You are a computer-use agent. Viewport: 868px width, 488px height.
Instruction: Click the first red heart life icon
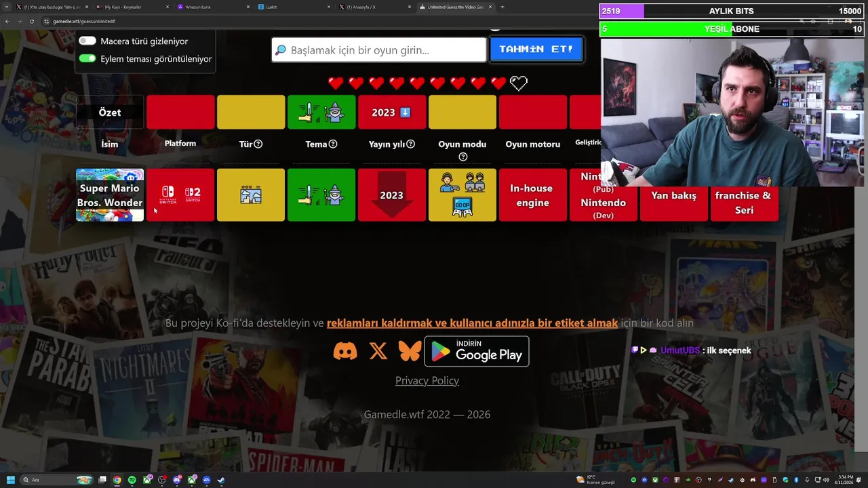click(x=336, y=83)
